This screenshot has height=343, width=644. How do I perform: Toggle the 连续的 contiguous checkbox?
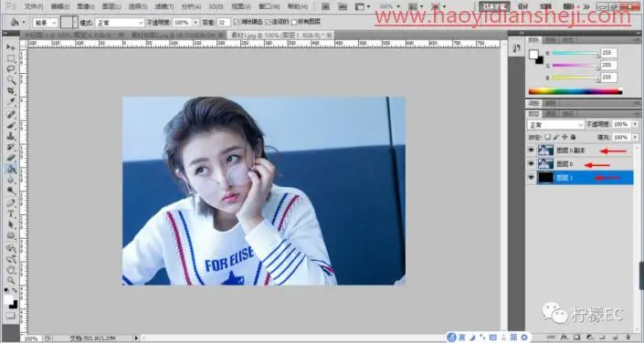tap(268, 22)
